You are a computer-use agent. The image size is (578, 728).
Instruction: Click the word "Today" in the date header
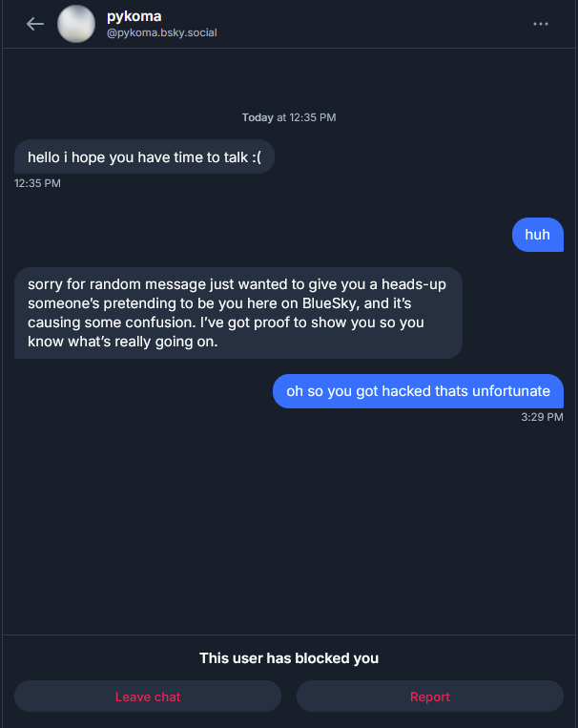click(x=258, y=117)
